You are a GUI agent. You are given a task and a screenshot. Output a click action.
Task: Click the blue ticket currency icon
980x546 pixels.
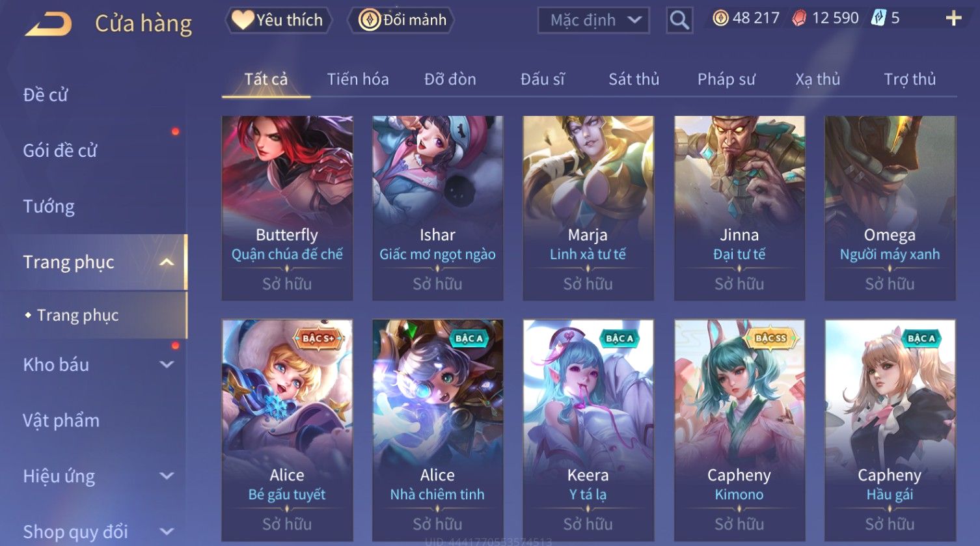pyautogui.click(x=878, y=18)
